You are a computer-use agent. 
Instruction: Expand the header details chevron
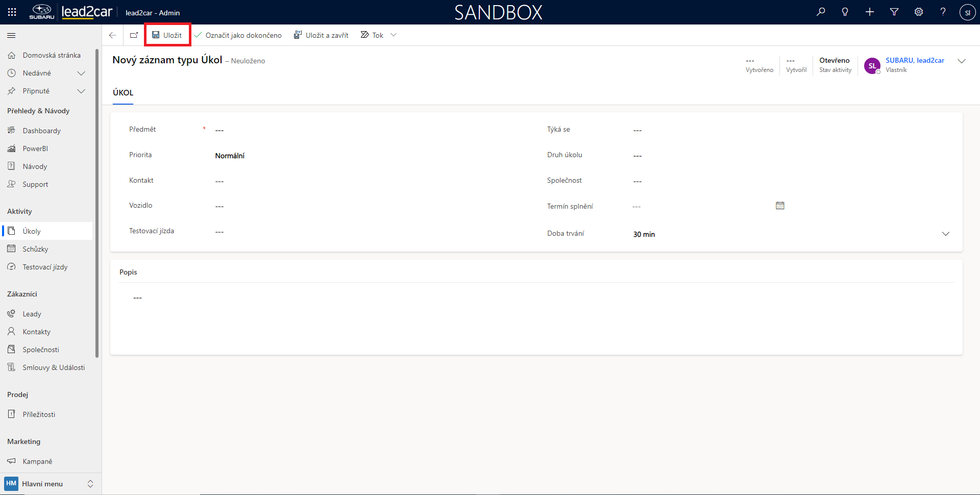(962, 61)
